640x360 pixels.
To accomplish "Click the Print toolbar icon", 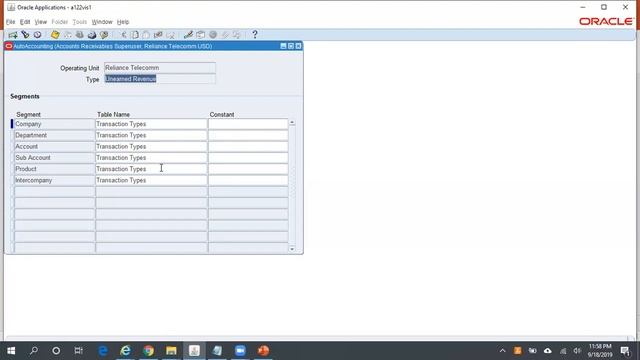I will coord(92,35).
